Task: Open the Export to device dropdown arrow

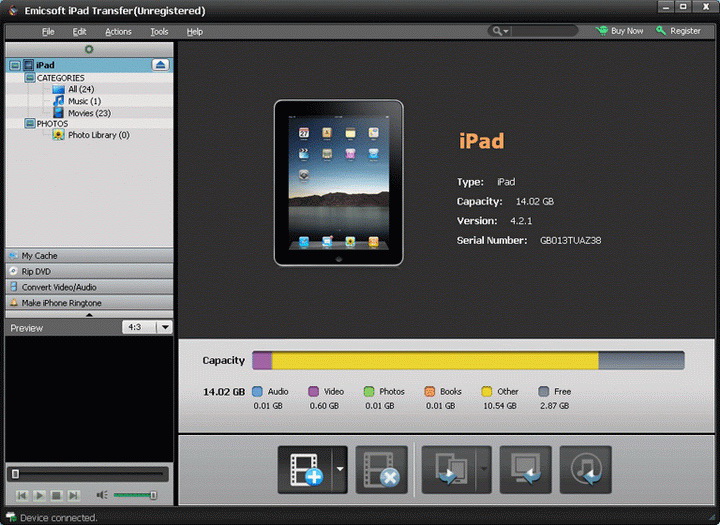Action: pos(484,469)
